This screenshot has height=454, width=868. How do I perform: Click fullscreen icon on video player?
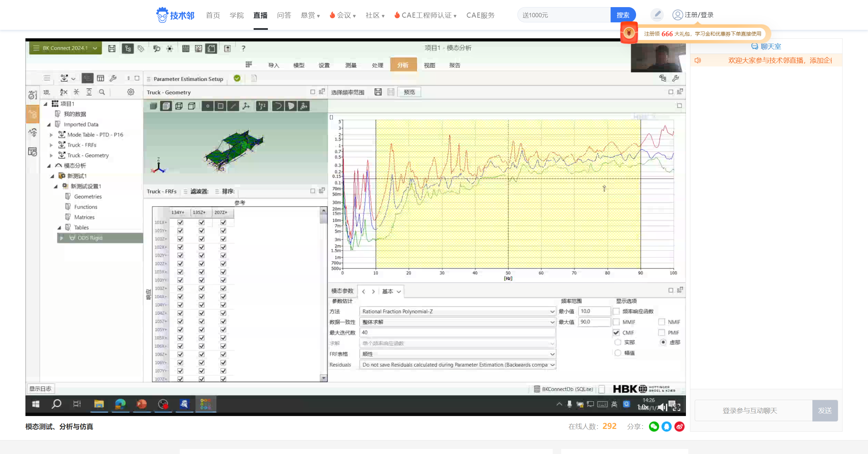(677, 407)
